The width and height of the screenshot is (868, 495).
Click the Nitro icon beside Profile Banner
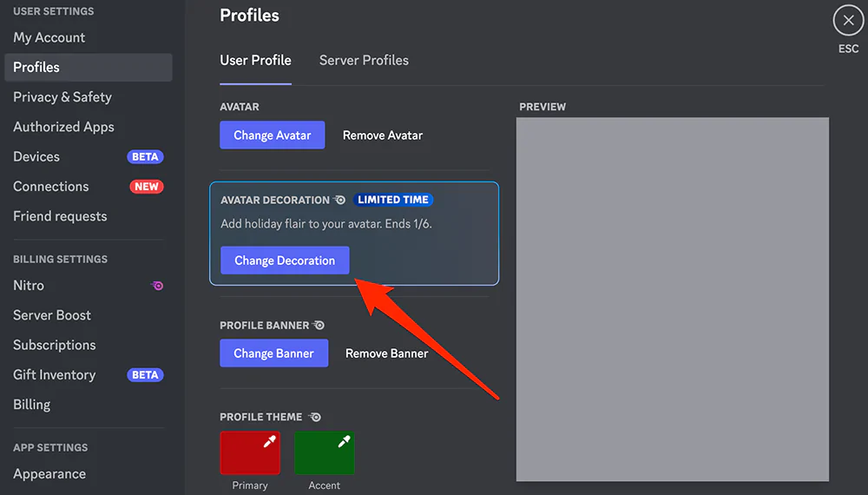(x=319, y=325)
